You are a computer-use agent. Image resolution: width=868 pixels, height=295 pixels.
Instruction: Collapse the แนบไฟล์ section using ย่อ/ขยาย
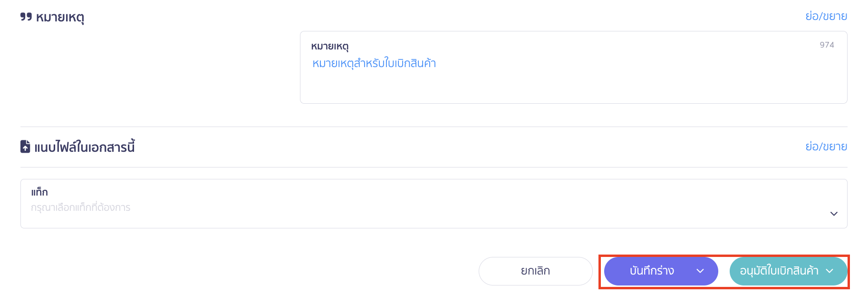(x=828, y=146)
